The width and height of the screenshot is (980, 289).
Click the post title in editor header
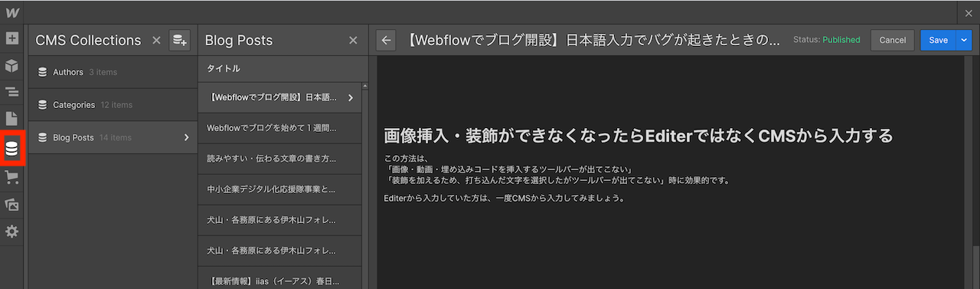click(593, 41)
